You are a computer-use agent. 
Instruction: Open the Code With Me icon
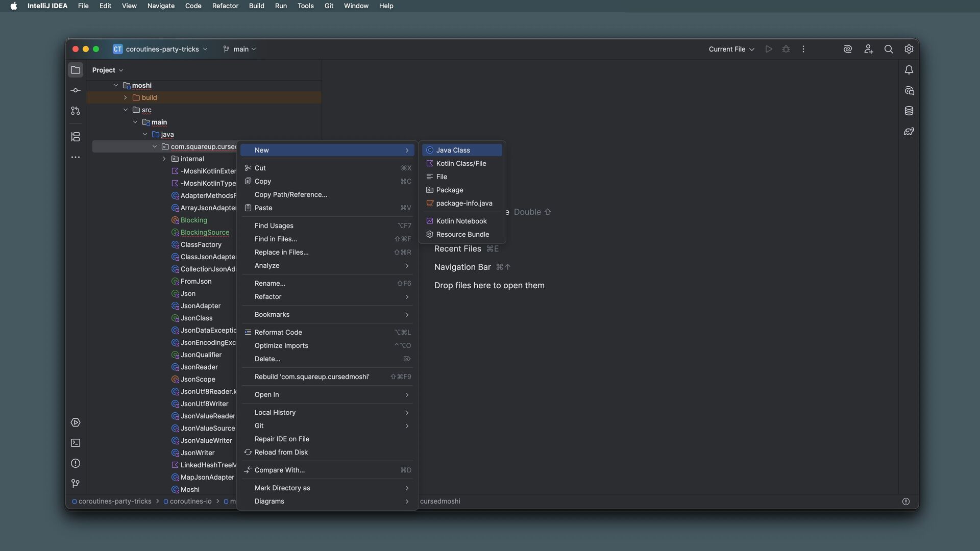tap(868, 49)
